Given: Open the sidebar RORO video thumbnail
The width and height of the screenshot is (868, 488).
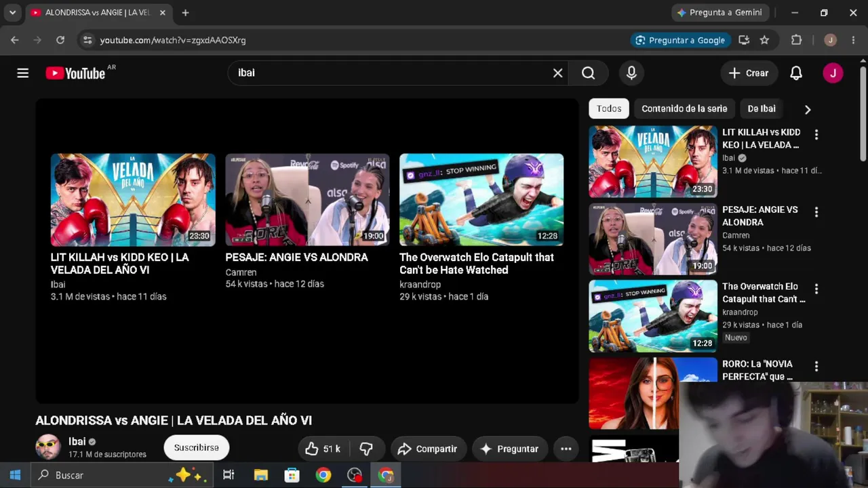Looking at the screenshot, I should 633,393.
